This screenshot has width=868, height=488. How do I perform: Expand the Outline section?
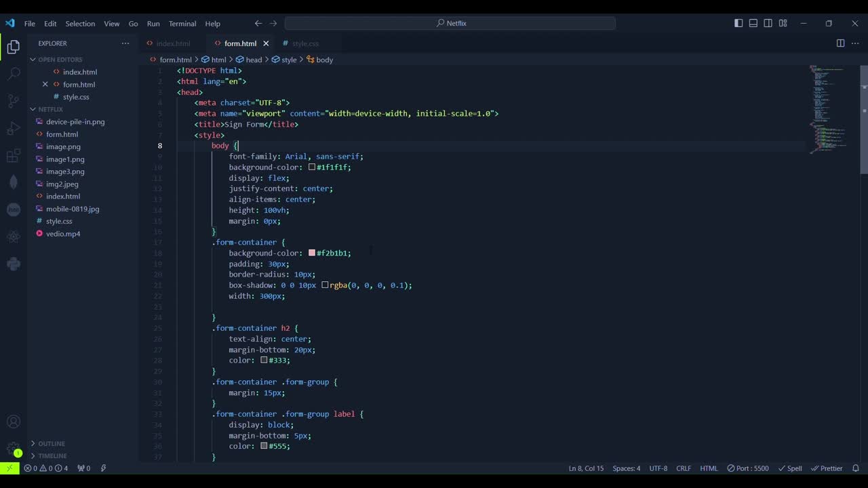pos(47,444)
